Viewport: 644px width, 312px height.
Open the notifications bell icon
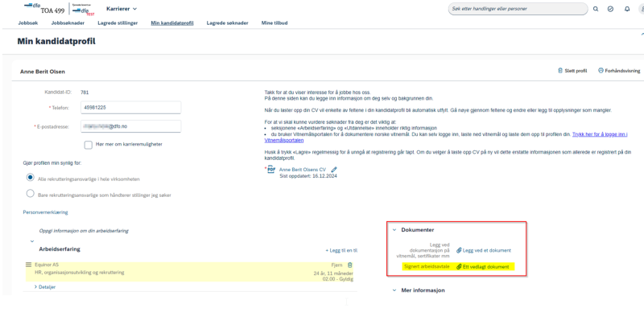[627, 9]
